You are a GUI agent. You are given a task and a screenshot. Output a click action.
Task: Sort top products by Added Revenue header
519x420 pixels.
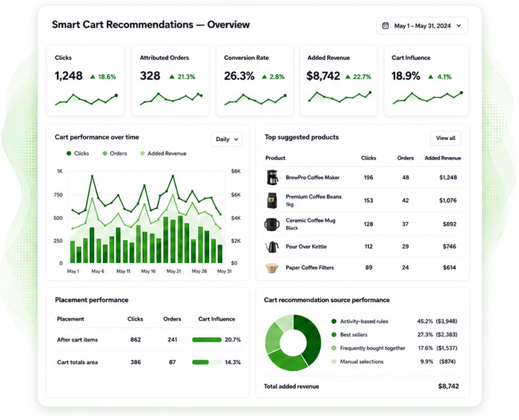coord(443,158)
